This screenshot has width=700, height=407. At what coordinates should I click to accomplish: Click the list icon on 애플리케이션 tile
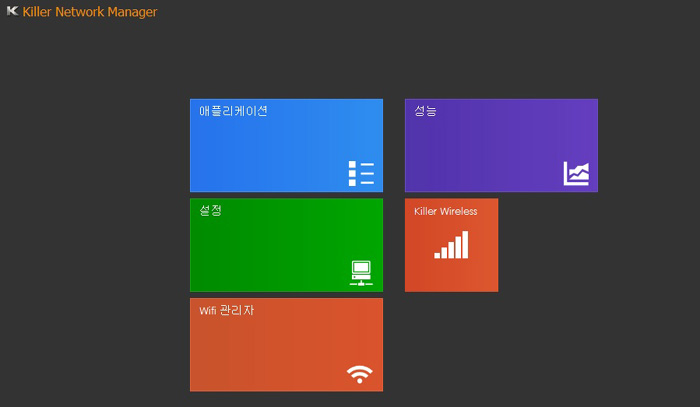(361, 174)
